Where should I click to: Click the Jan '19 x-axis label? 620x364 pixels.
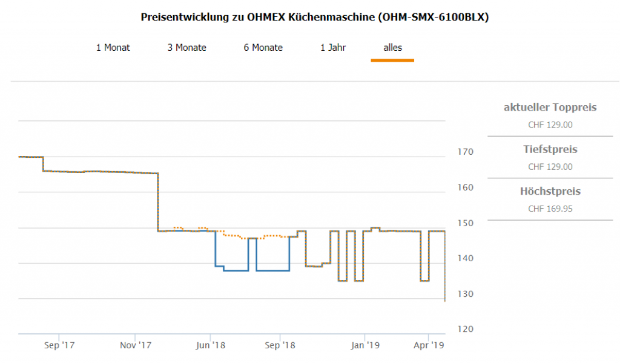[365, 345]
